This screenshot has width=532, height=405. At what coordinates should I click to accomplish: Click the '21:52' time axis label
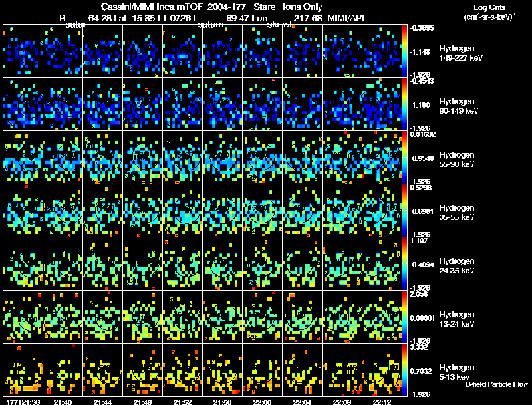tap(182, 402)
